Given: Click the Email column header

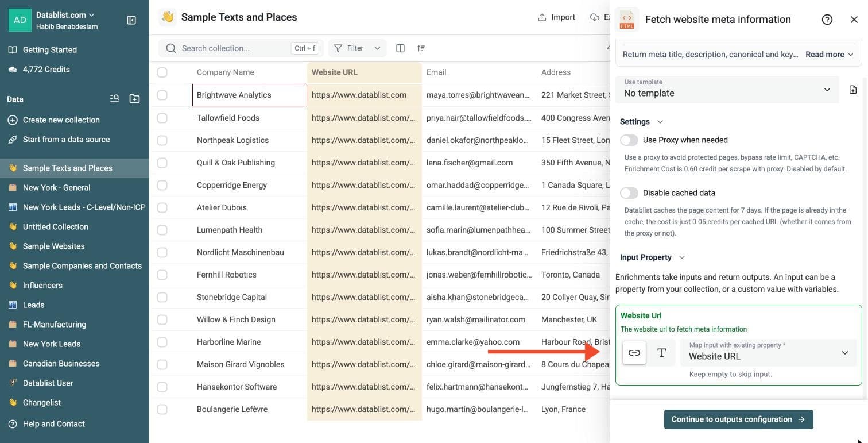Looking at the screenshot, I should 479,72.
